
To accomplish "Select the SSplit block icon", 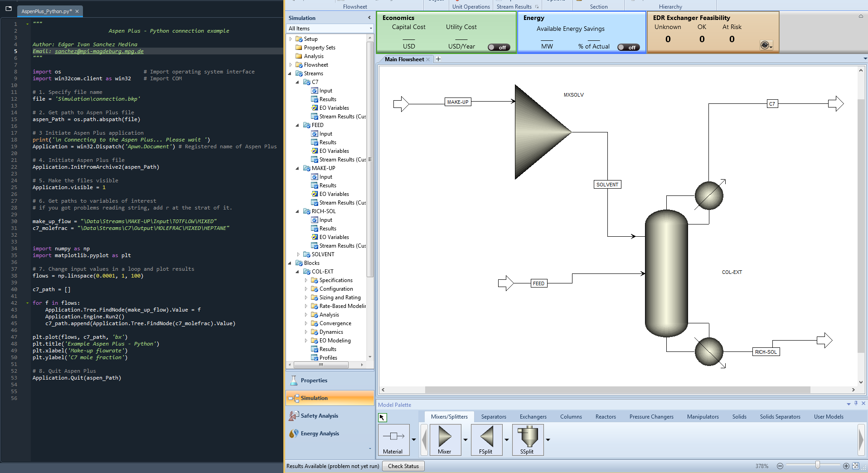I will tap(527, 437).
